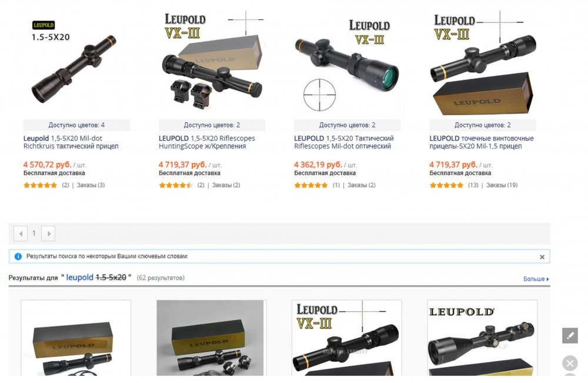Viewport: 588px width, 383px height.
Task: Click Заказы (19) on the fourth product
Action: click(502, 185)
